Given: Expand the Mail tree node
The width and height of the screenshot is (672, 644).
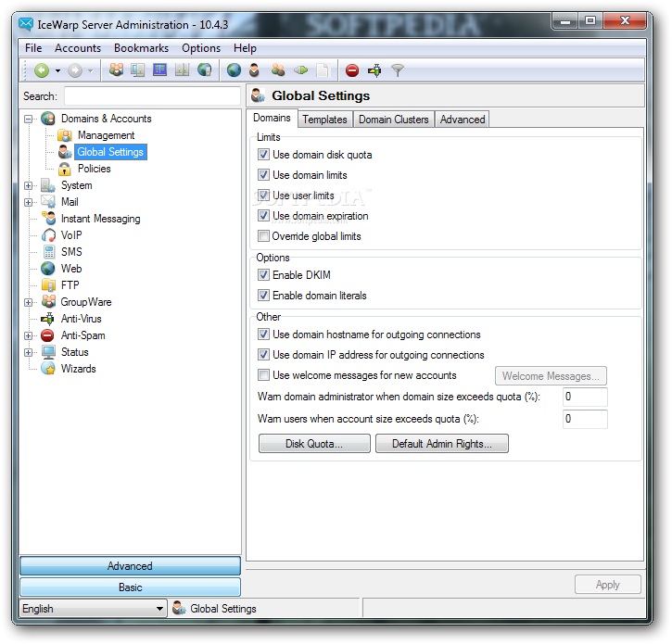Looking at the screenshot, I should [x=29, y=202].
